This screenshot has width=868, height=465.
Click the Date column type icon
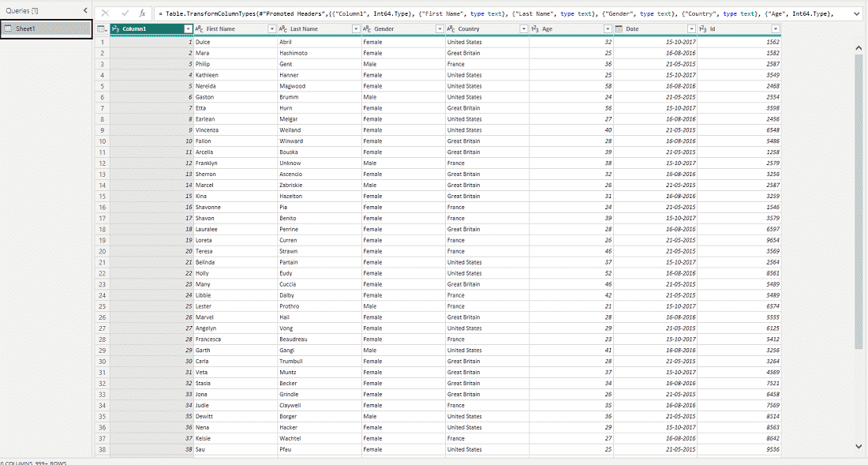[x=619, y=28]
